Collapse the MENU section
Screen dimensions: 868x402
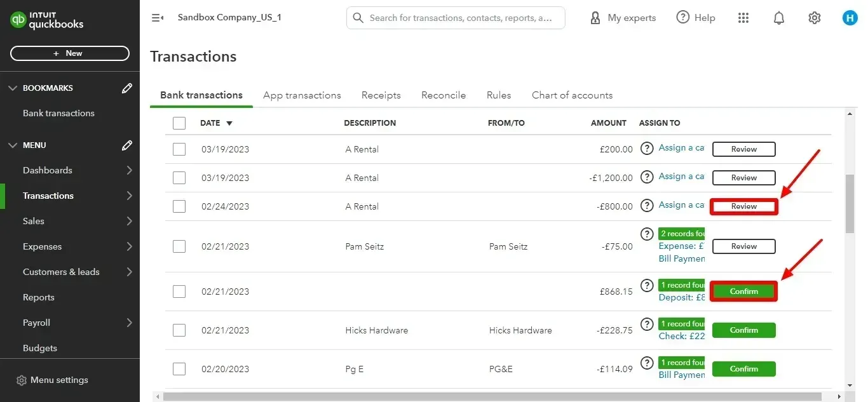point(13,145)
